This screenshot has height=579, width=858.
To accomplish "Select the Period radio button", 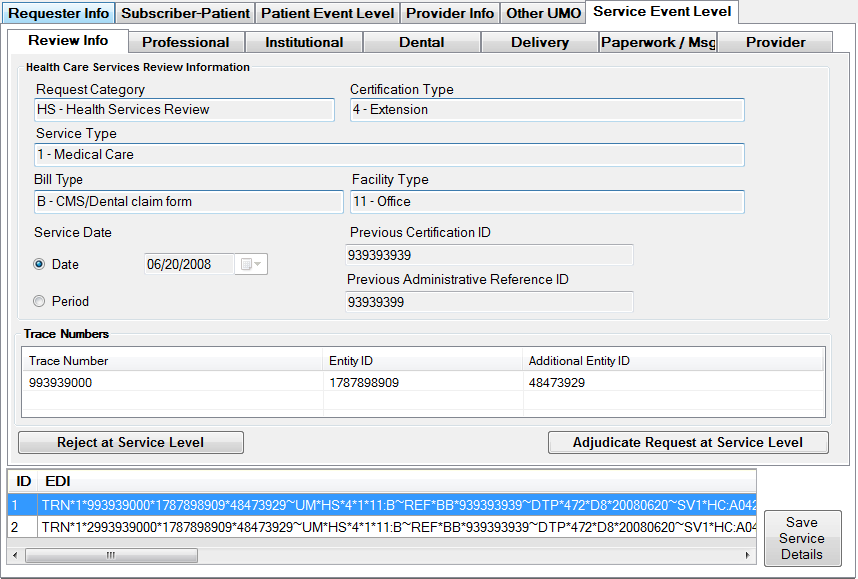I will click(x=40, y=301).
